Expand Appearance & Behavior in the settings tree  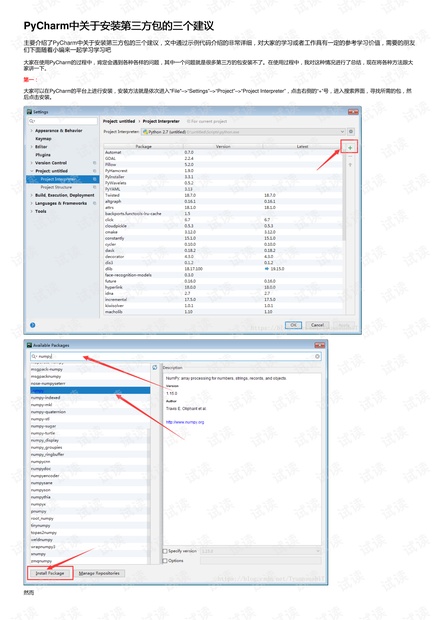(32, 130)
